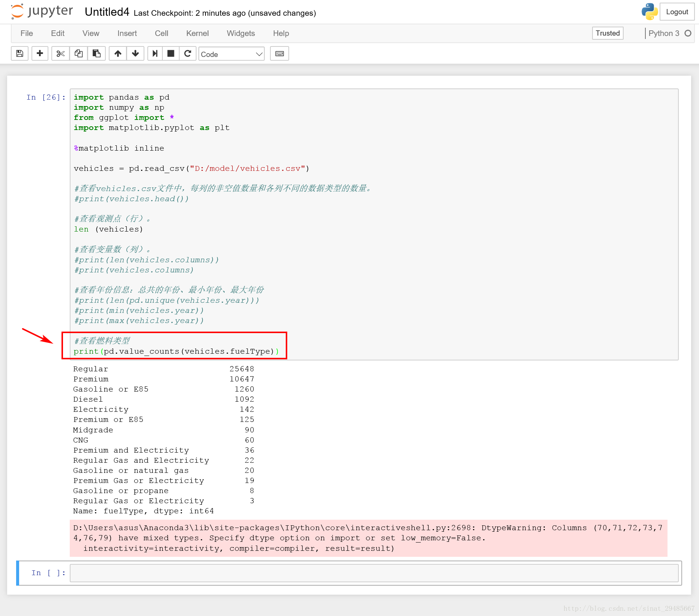699x616 pixels.
Task: Click the kernel idle indicator circle
Action: (688, 33)
